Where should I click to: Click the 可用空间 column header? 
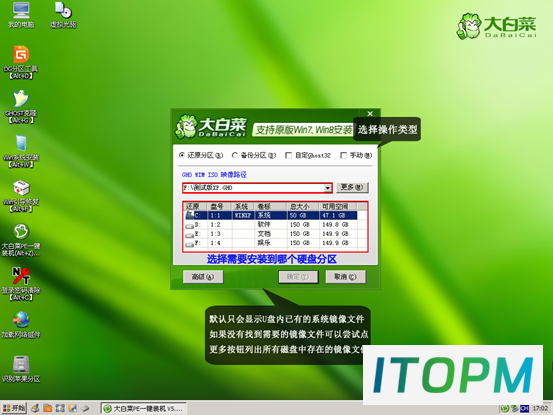tap(338, 206)
